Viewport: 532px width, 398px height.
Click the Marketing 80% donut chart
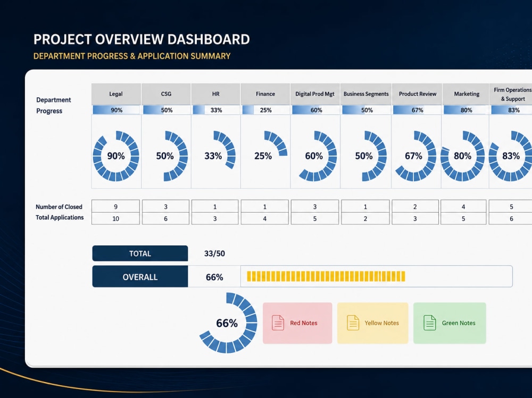click(x=463, y=156)
